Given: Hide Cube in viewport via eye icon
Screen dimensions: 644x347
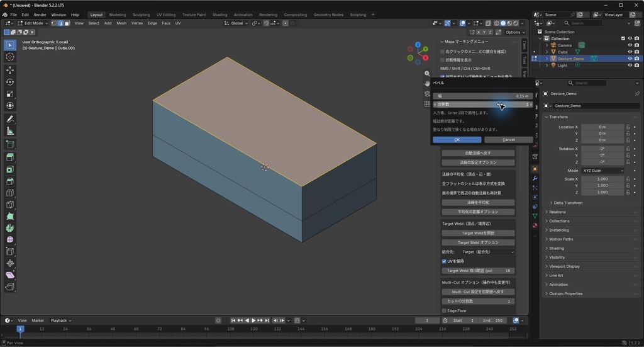Looking at the screenshot, I should [x=630, y=52].
